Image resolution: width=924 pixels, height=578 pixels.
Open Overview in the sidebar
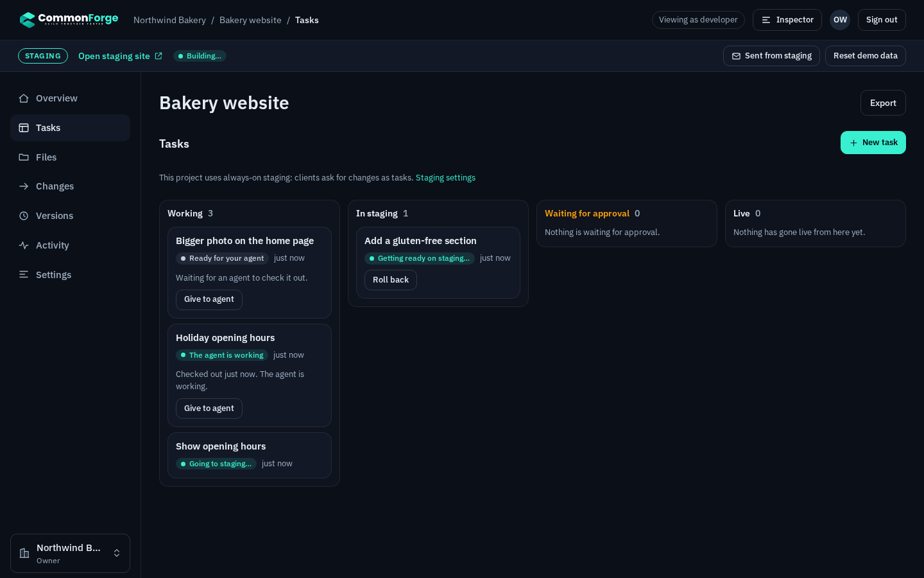[70, 98]
